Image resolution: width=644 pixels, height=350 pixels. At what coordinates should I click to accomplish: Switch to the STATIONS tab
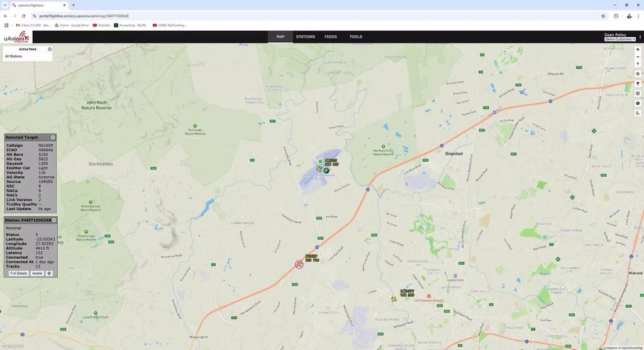coord(306,37)
